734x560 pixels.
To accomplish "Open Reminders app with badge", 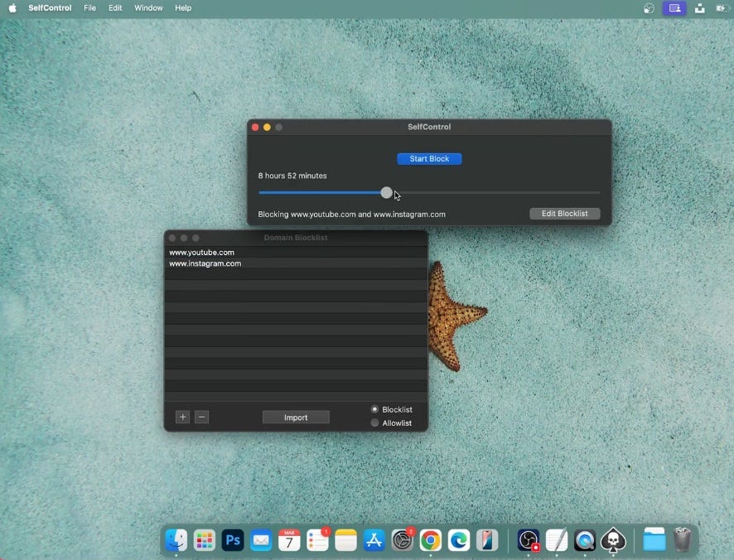I will pyautogui.click(x=318, y=540).
